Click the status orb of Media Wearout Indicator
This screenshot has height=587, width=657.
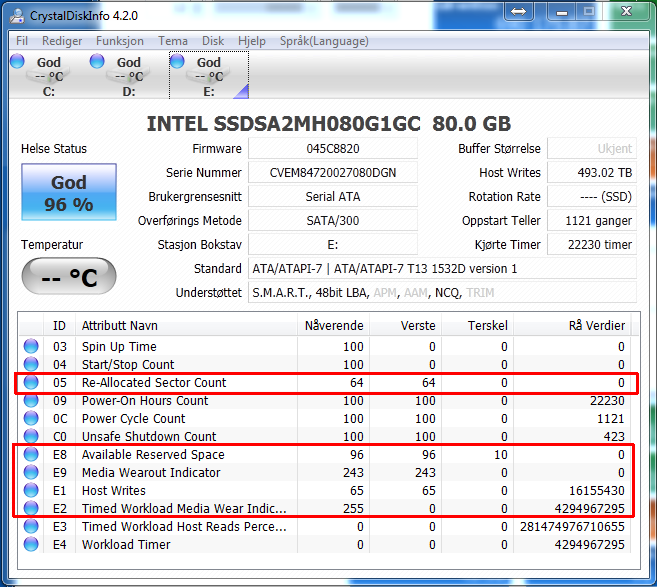[31, 472]
